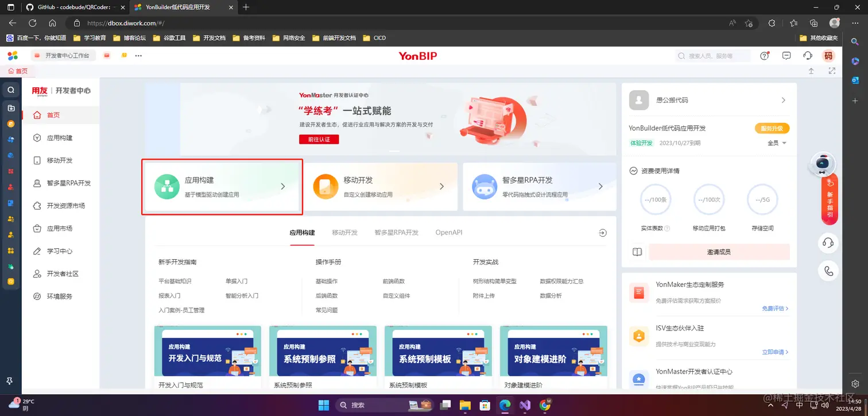Open the more options menu beside 开发者中心工作台
This screenshot has height=416, width=868.
coord(138,55)
